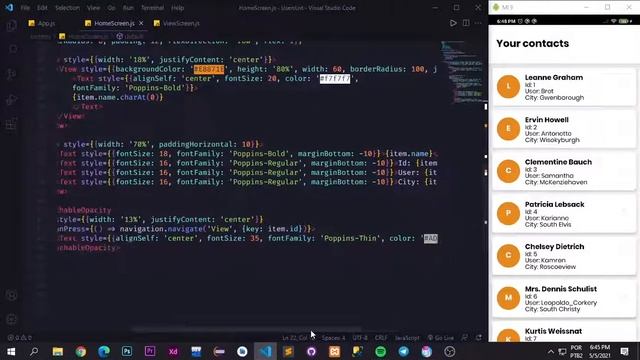Click Patricia Lebsack's orange avatar in the emulator
This screenshot has height=360, width=640.
point(508,213)
